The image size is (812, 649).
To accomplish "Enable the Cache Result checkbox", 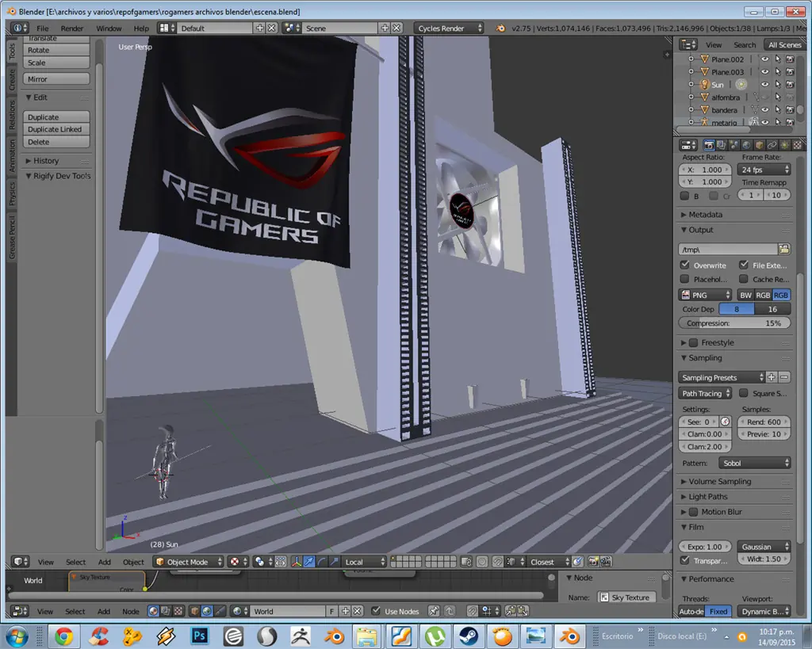I will pyautogui.click(x=744, y=279).
